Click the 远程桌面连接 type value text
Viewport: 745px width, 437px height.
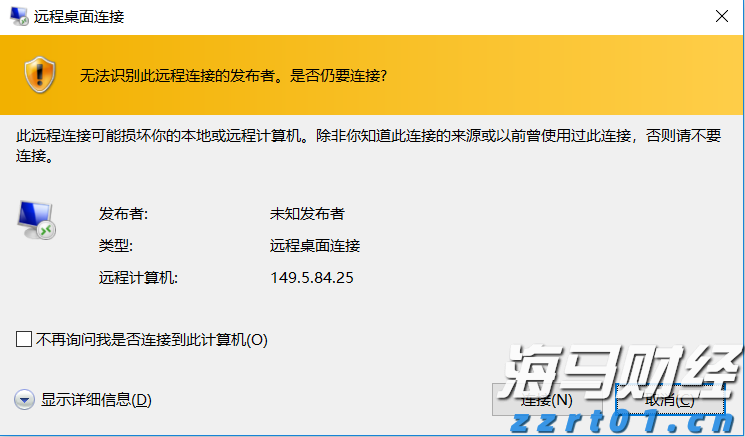coord(314,245)
